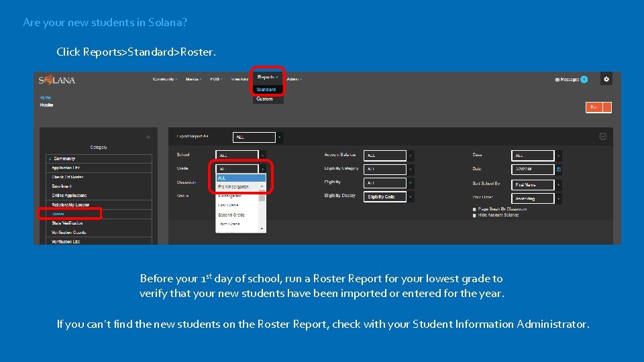Image resolution: width=644 pixels, height=362 pixels.
Task: Open the Inventory menu
Action: point(239,79)
